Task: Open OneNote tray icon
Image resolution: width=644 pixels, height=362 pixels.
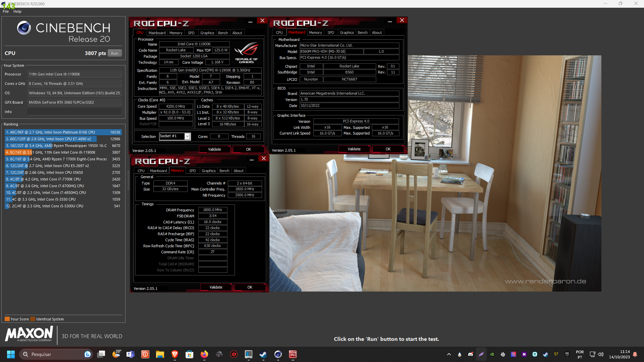Action: pos(524,354)
